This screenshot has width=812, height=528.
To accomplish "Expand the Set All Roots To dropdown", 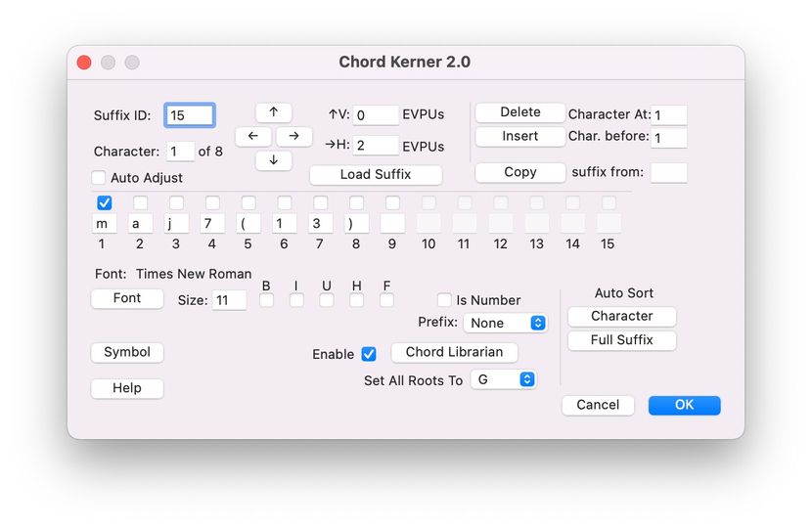I will [x=503, y=379].
